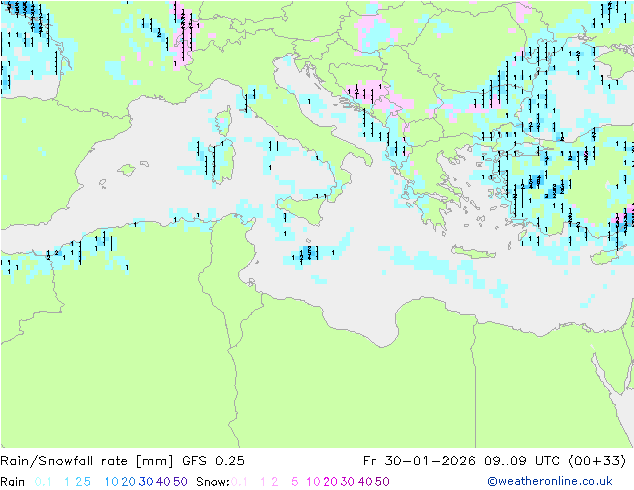Image resolution: width=634 pixels, height=490 pixels.
Task: Click the 'Fr 30-01-2026' date text
Action: pyautogui.click(x=419, y=461)
